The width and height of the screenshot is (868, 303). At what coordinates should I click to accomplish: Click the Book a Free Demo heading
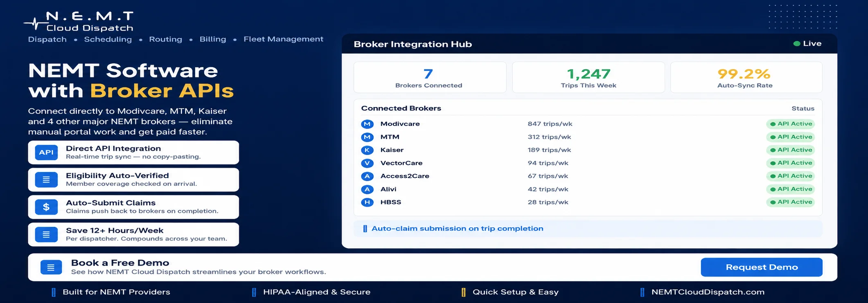(x=120, y=263)
